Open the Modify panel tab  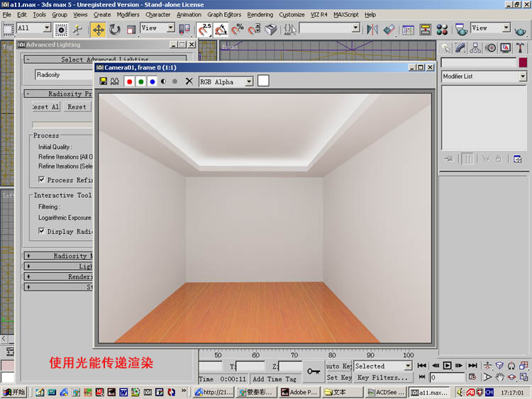(x=460, y=48)
